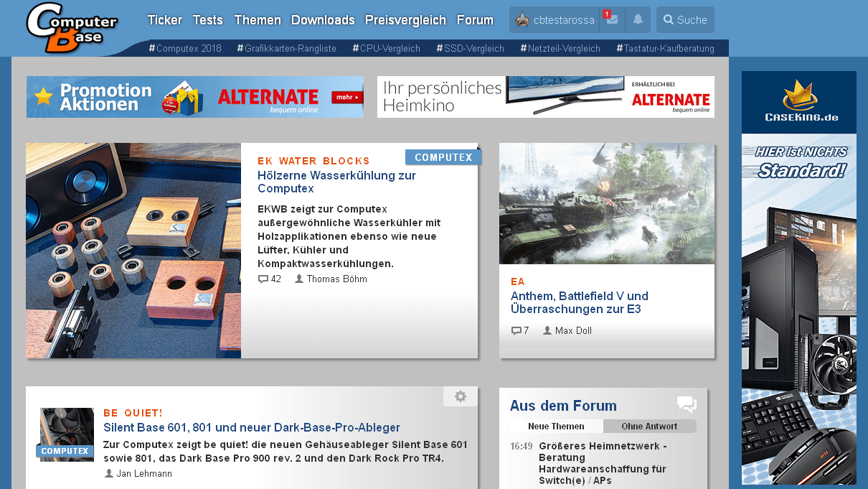The width and height of the screenshot is (868, 489).
Task: Open settings gear in be quiet! article card
Action: tap(461, 396)
